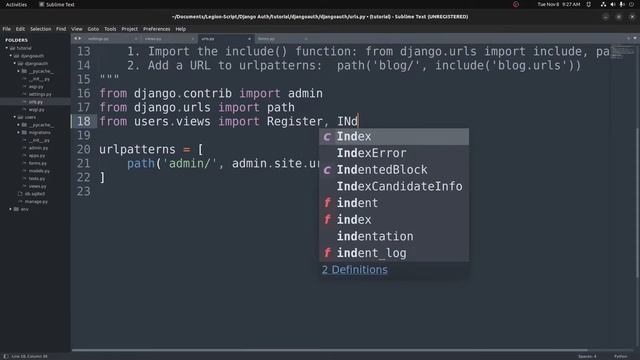Toggle the sidebar with the status bar icon

pyautogui.click(x=6, y=356)
